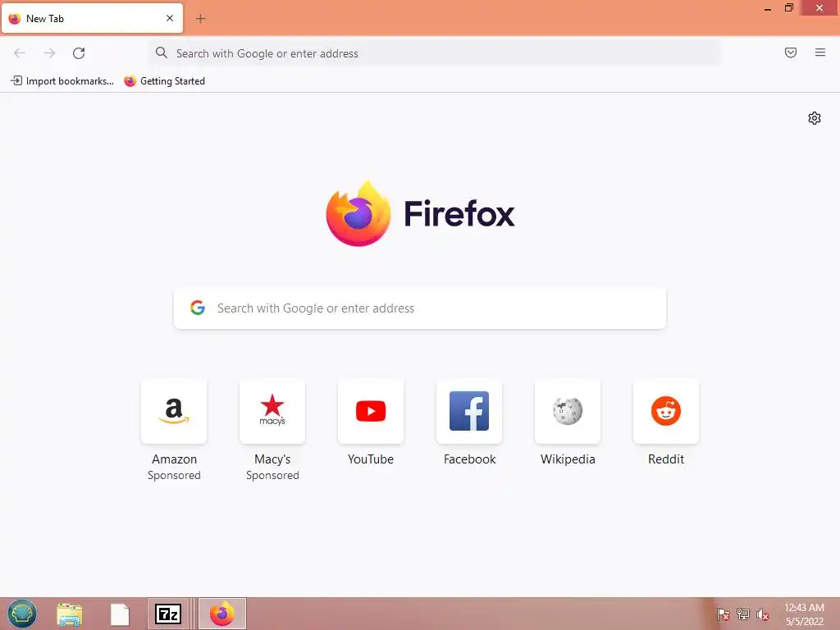Open the Wikipedia shortcut tile
This screenshot has height=630, width=840.
[568, 411]
